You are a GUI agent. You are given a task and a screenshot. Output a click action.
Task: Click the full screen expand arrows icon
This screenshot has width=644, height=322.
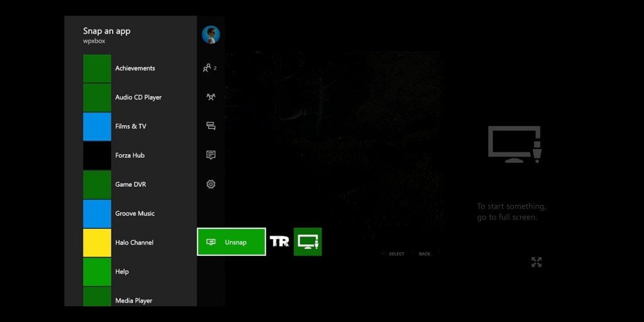(x=536, y=262)
